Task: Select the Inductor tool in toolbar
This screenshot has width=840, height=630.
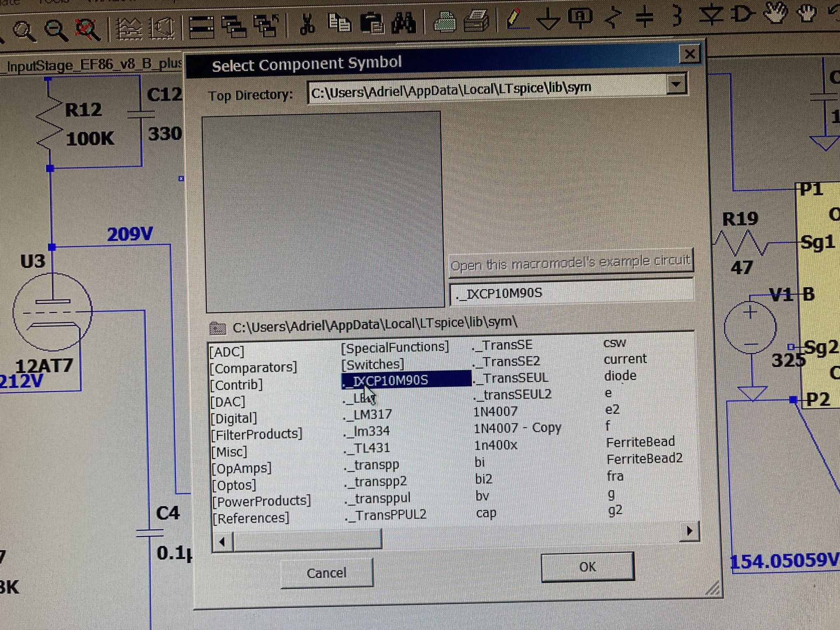Action: (x=678, y=16)
